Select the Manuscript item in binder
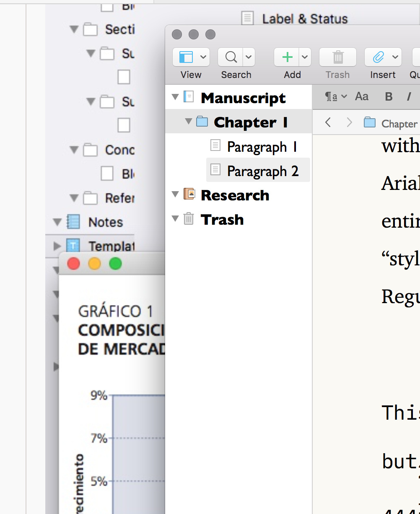The image size is (420, 514). 243,98
